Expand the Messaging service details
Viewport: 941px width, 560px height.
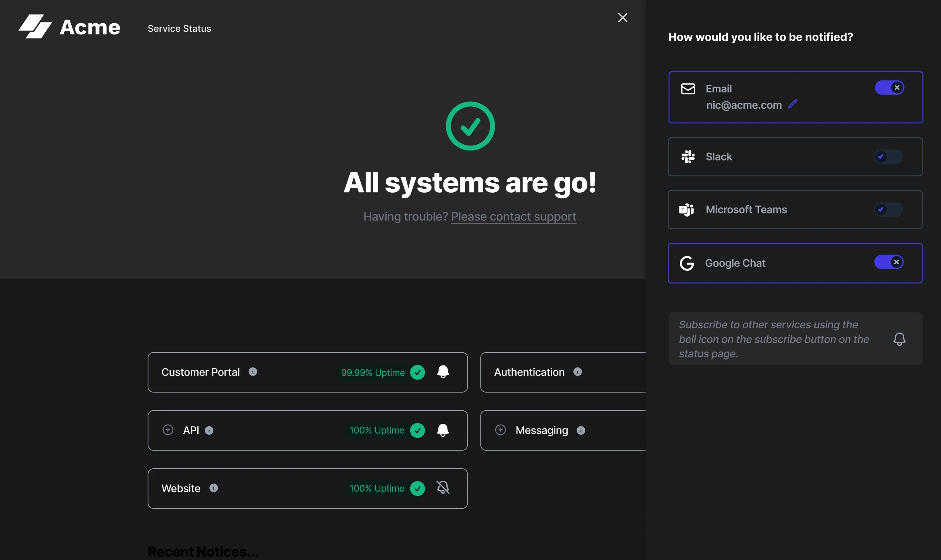(x=500, y=430)
